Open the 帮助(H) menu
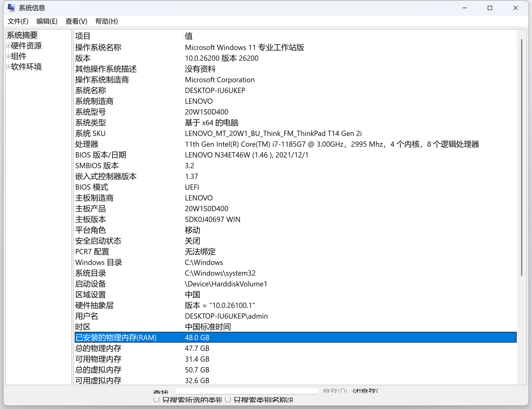 [106, 21]
